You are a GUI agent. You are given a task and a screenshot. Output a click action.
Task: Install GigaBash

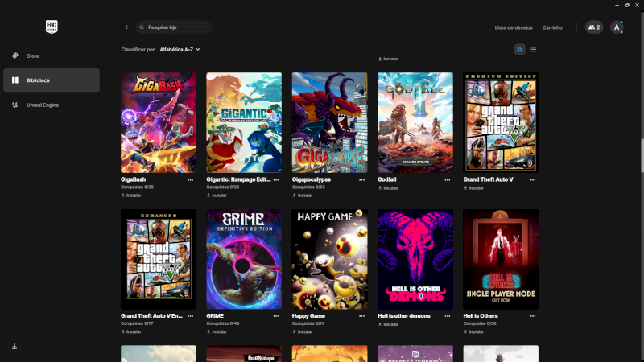pos(131,195)
